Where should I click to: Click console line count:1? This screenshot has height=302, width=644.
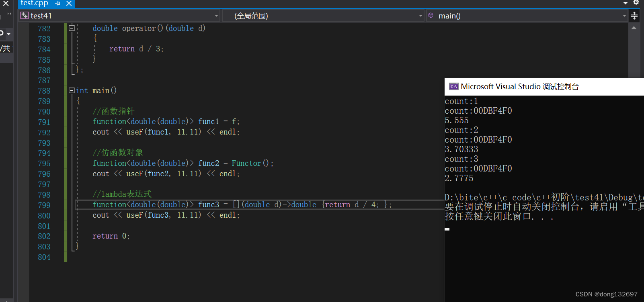[461, 101]
